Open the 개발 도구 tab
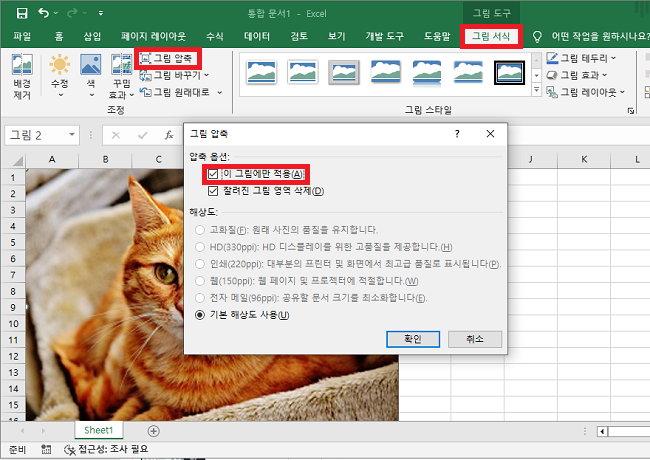Image resolution: width=650 pixels, height=460 pixels. (384, 36)
